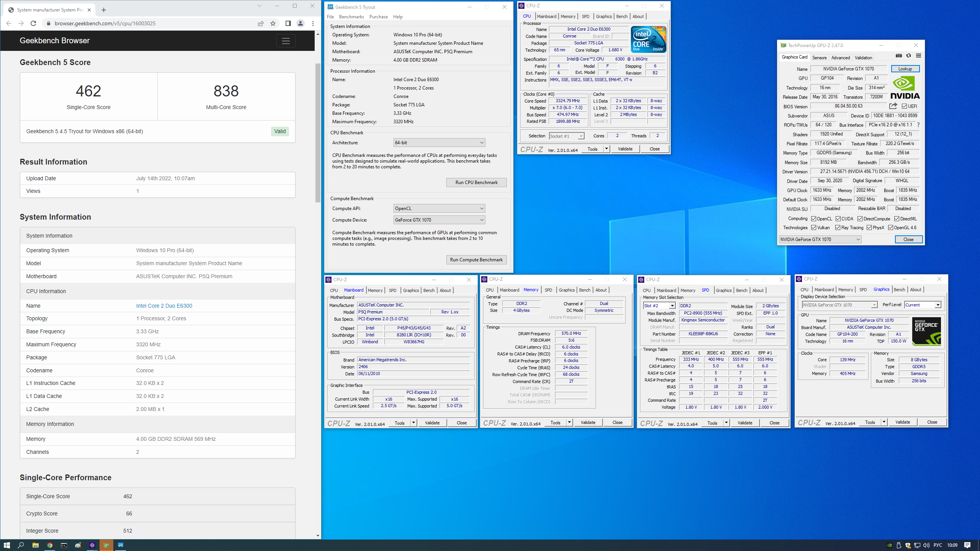Image resolution: width=980 pixels, height=551 pixels.
Task: Open the Socket #1 selection dropdown in CPU-Z
Action: click(567, 136)
